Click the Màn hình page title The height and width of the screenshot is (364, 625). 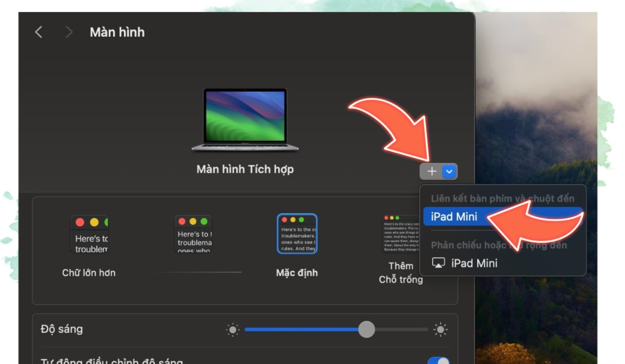pos(117,32)
